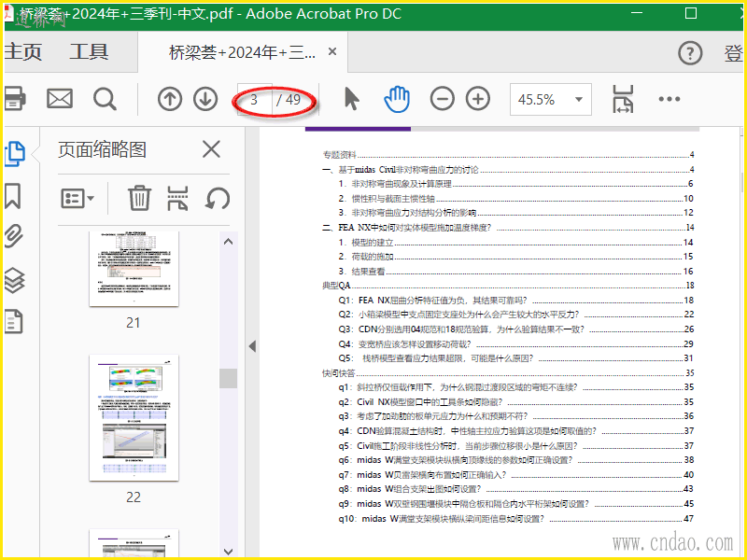Click the page number input field
The height and width of the screenshot is (560, 747).
point(254,99)
